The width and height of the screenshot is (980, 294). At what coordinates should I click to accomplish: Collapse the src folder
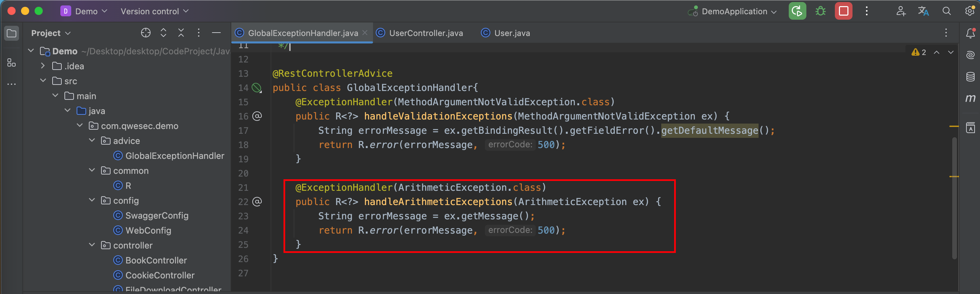point(43,81)
